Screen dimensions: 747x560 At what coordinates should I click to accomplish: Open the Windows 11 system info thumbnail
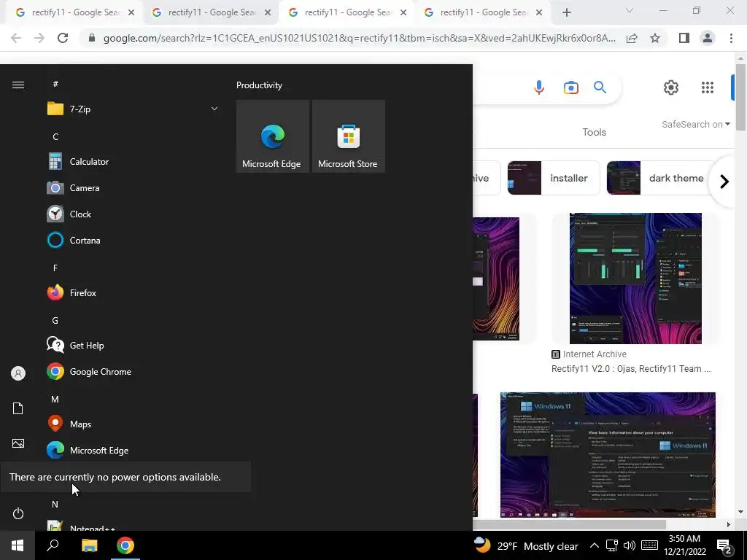point(608,455)
